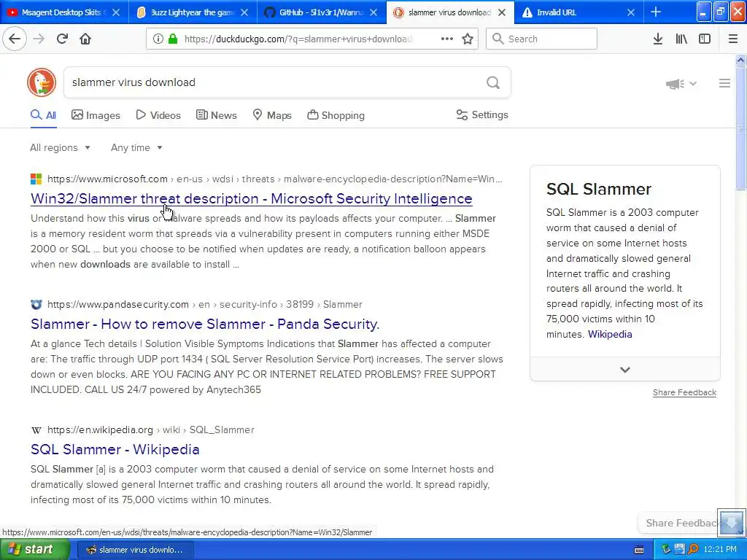747x560 pixels.
Task: Select the News search tab
Action: [x=217, y=115]
